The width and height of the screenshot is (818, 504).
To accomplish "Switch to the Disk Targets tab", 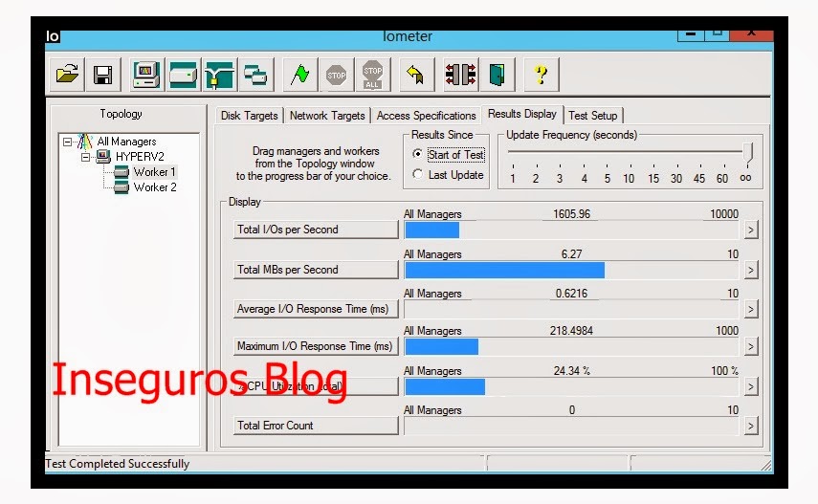I will pos(249,116).
